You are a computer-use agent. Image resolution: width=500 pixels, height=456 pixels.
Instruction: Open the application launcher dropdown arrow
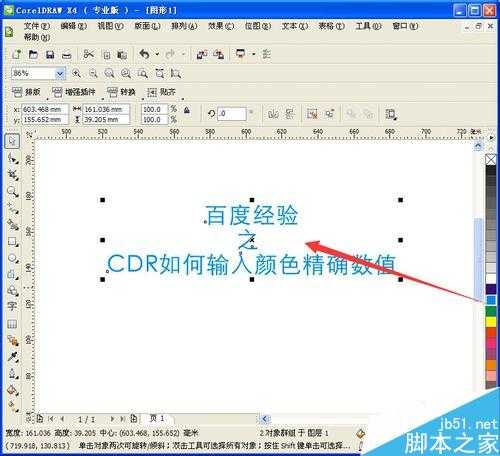[254, 54]
